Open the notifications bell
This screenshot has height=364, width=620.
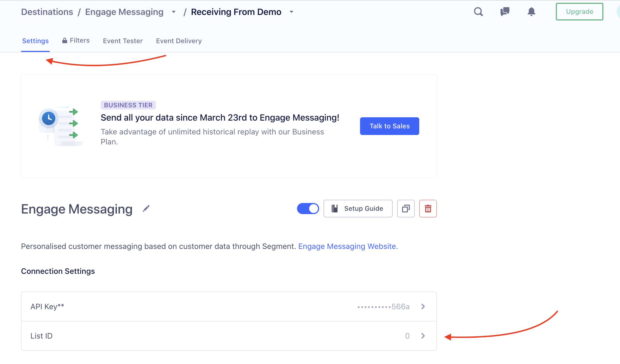point(531,12)
